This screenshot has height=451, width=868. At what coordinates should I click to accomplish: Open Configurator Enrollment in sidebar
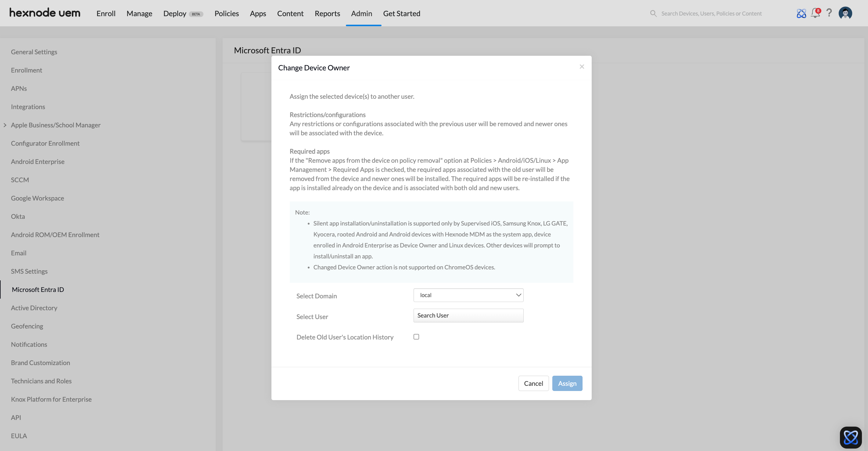click(x=45, y=144)
